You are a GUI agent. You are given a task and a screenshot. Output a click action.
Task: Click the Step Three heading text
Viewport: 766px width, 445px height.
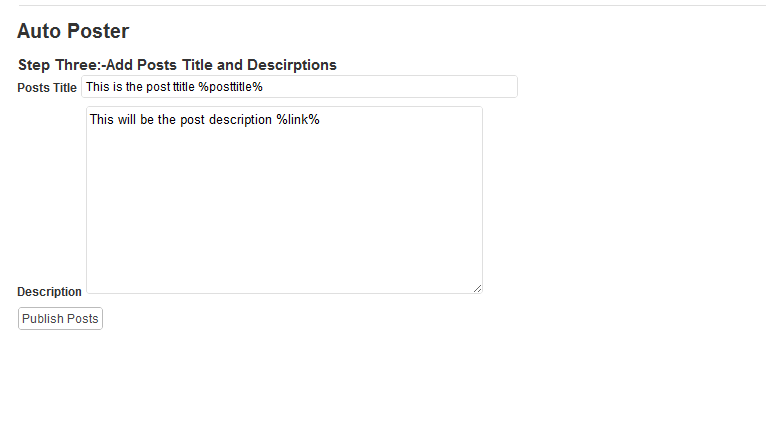coord(177,65)
